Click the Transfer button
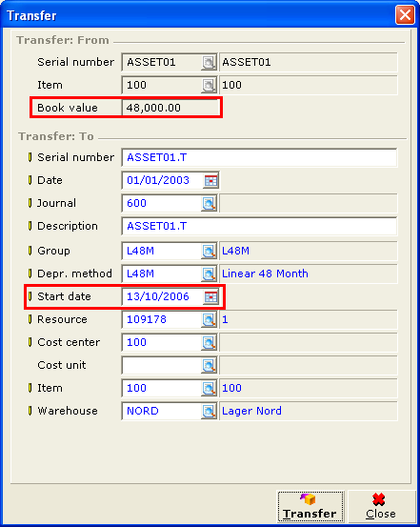The image size is (420, 527). point(310,506)
